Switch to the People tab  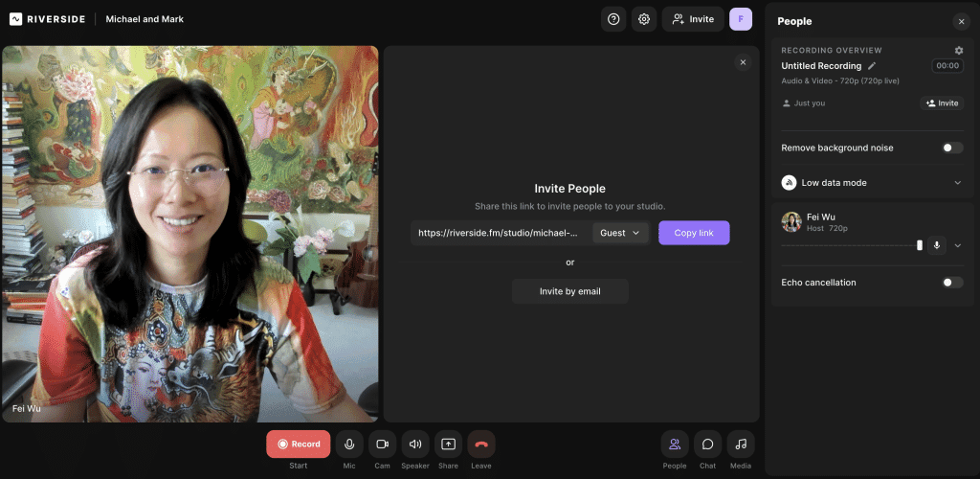click(x=675, y=444)
